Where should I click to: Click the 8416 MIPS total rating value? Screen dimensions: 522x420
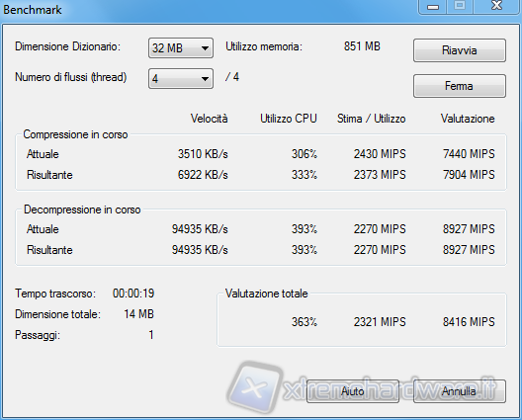(x=469, y=322)
